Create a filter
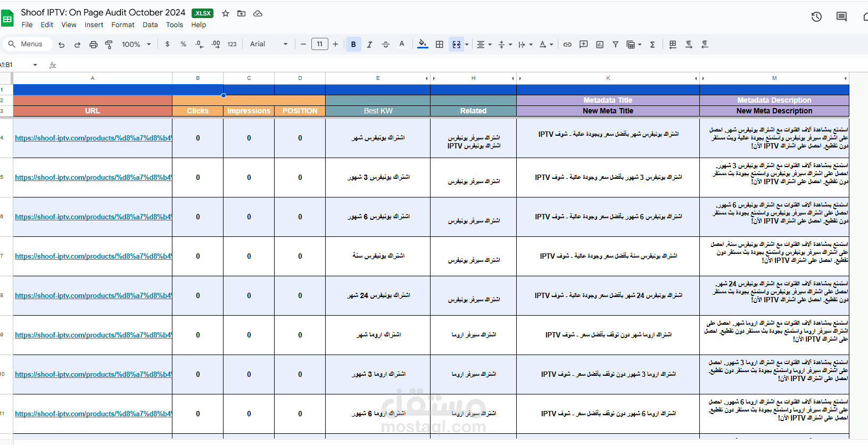This screenshot has width=868, height=445. [615, 45]
